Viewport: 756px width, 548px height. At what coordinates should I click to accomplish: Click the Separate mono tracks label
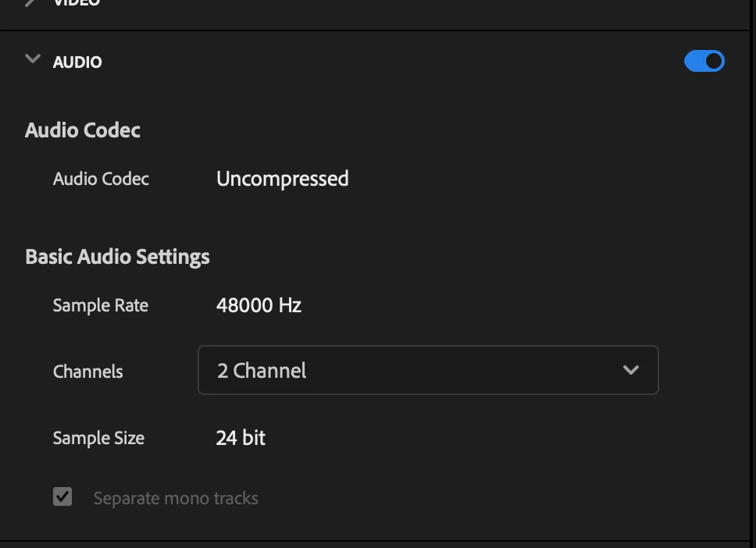176,498
